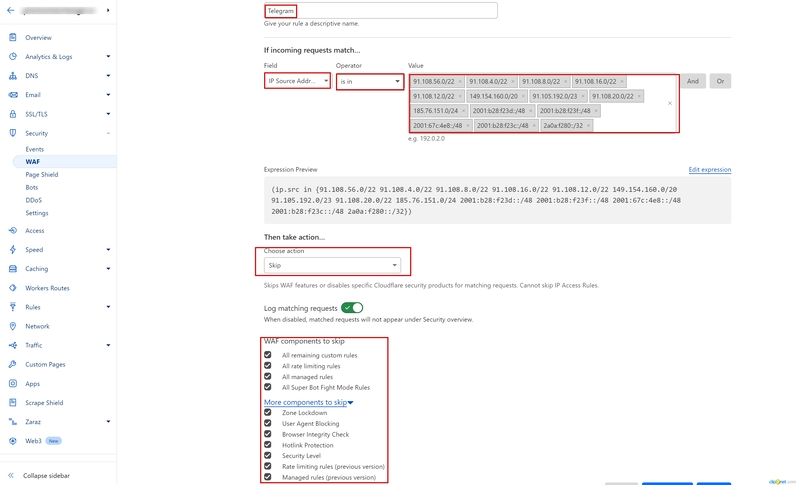Toggle the Log matching requests switch
This screenshot has height=485, width=800.
coord(352,308)
